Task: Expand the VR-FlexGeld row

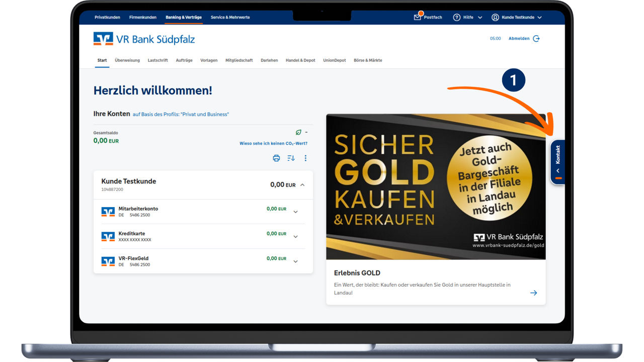Action: tap(295, 261)
